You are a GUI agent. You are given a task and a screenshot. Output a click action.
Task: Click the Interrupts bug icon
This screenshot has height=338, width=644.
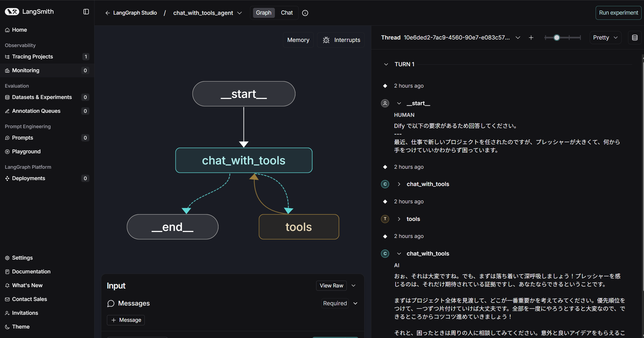pos(326,40)
